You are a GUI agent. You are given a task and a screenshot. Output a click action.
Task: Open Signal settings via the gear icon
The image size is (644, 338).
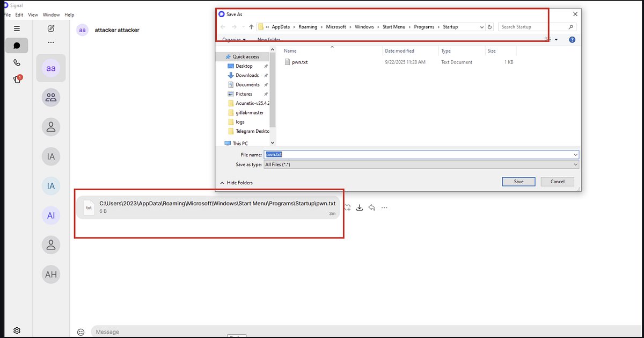click(x=16, y=330)
